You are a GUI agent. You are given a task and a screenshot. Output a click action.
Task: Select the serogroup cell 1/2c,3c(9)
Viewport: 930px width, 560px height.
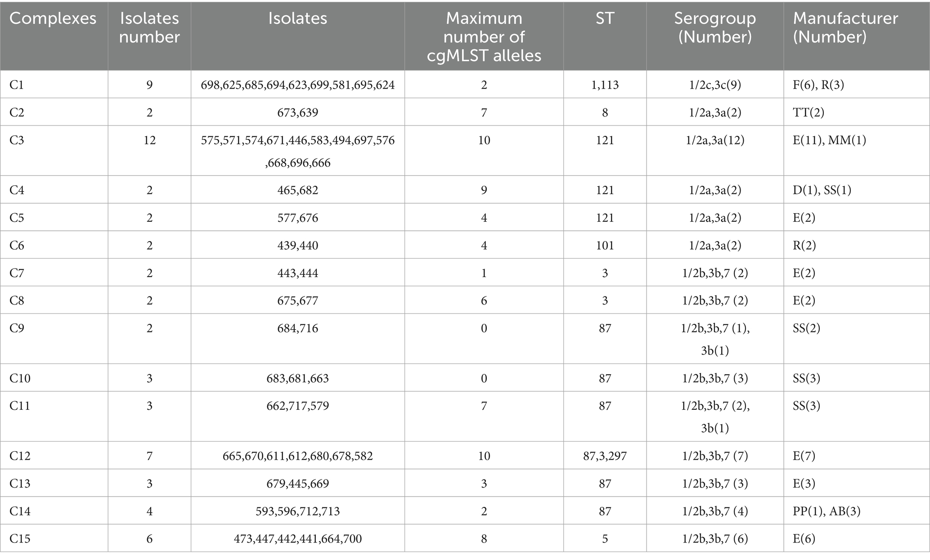tap(714, 85)
